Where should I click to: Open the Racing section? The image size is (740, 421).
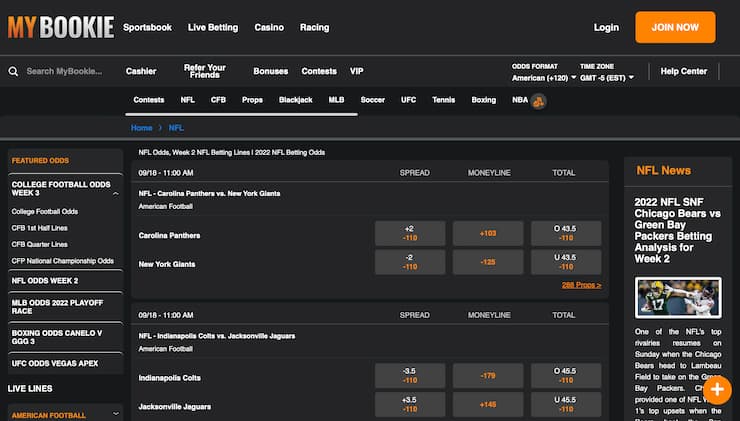click(314, 27)
